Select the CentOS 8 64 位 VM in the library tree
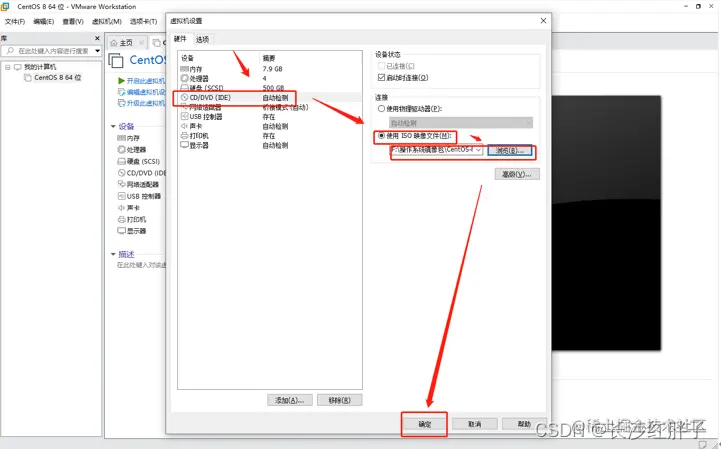The height and width of the screenshot is (449, 721). point(57,78)
